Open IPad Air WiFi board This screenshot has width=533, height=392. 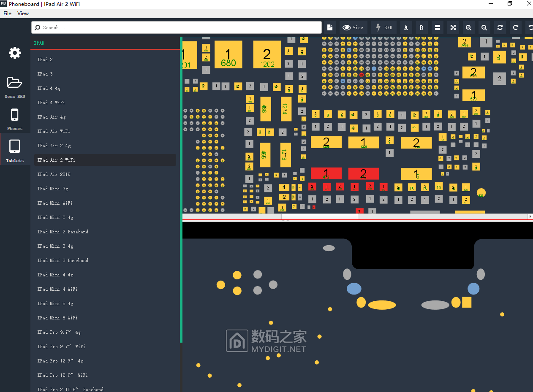pyautogui.click(x=105, y=131)
